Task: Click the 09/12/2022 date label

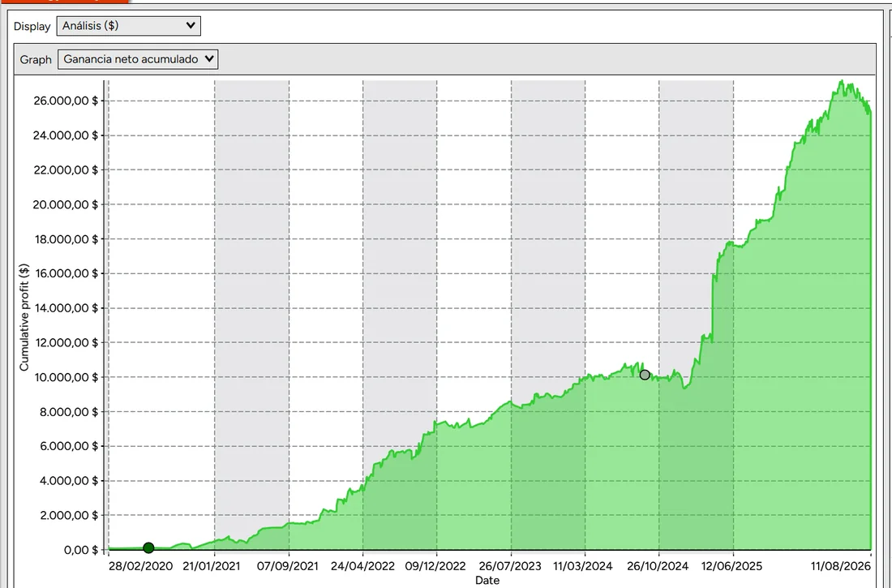Action: click(x=435, y=566)
